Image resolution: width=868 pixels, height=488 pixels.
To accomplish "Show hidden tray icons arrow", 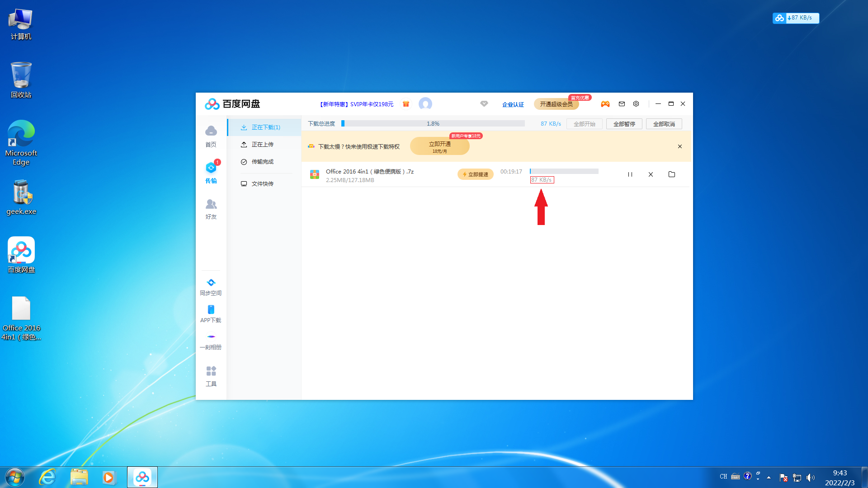I will [x=769, y=477].
